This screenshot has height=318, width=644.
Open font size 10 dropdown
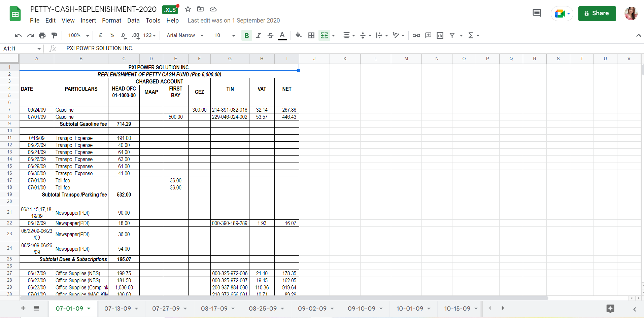coord(225,35)
